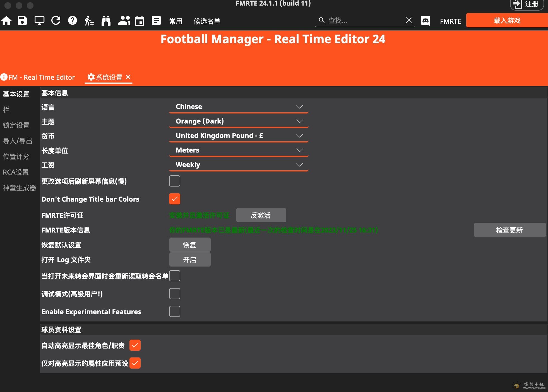Focus the 查找 search field
Image resolution: width=548 pixels, height=392 pixels.
pyautogui.click(x=366, y=20)
